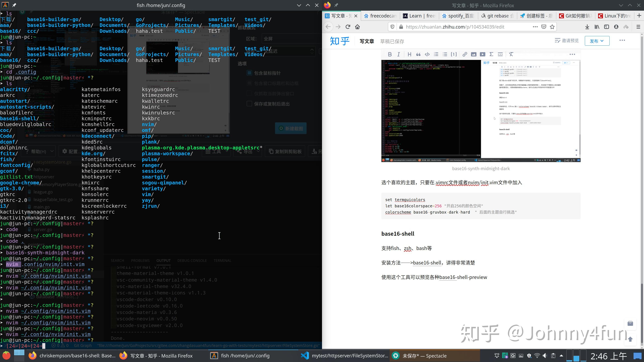
Task: Insert a video using the video icon
Action: tap(483, 54)
